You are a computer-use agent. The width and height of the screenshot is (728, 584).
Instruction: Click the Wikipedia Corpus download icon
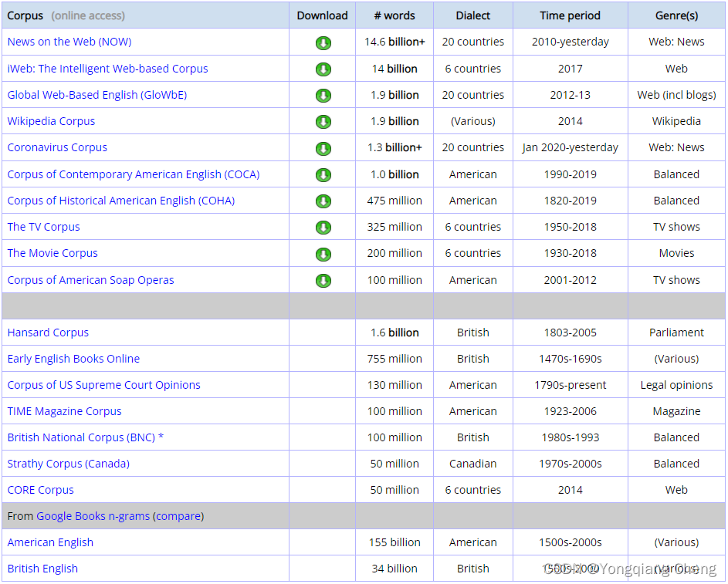tap(323, 122)
